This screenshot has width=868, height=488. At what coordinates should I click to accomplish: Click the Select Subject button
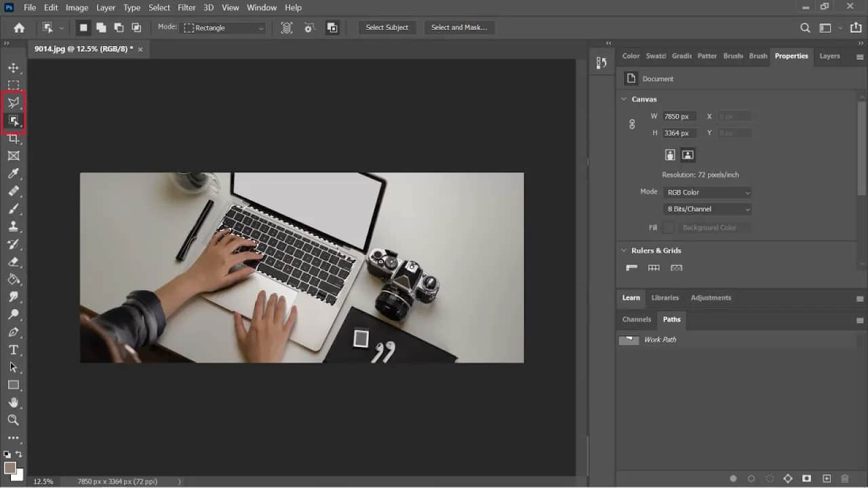click(x=387, y=28)
